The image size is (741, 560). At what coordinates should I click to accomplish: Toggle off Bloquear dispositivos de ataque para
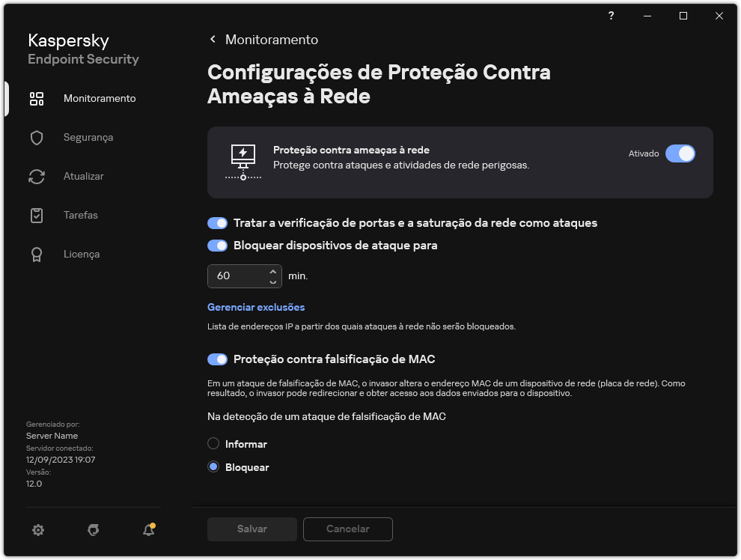point(217,245)
